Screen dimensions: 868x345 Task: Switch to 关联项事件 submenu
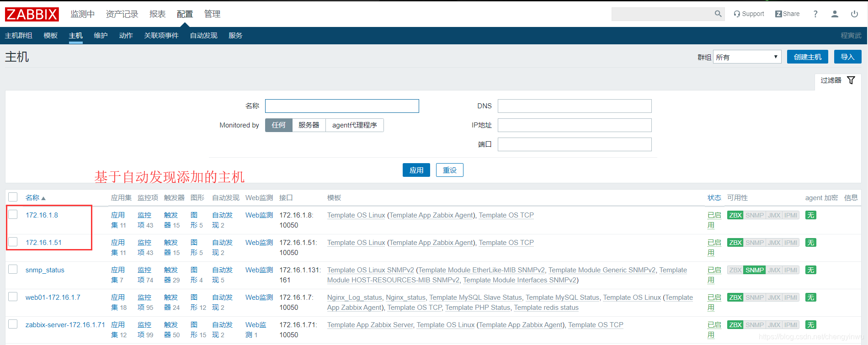[x=161, y=36]
